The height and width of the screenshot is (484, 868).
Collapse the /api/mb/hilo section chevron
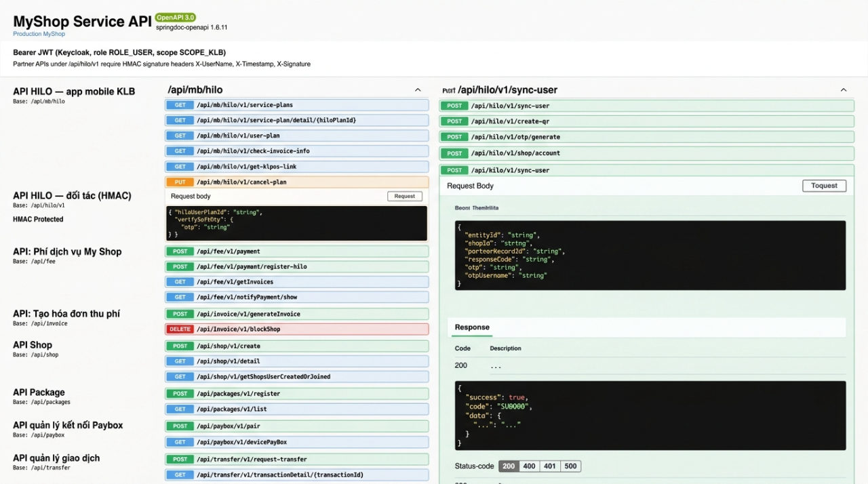(x=417, y=90)
